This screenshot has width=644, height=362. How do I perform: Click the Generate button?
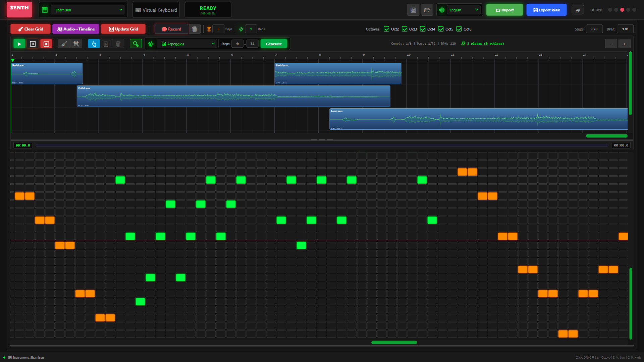(274, 44)
